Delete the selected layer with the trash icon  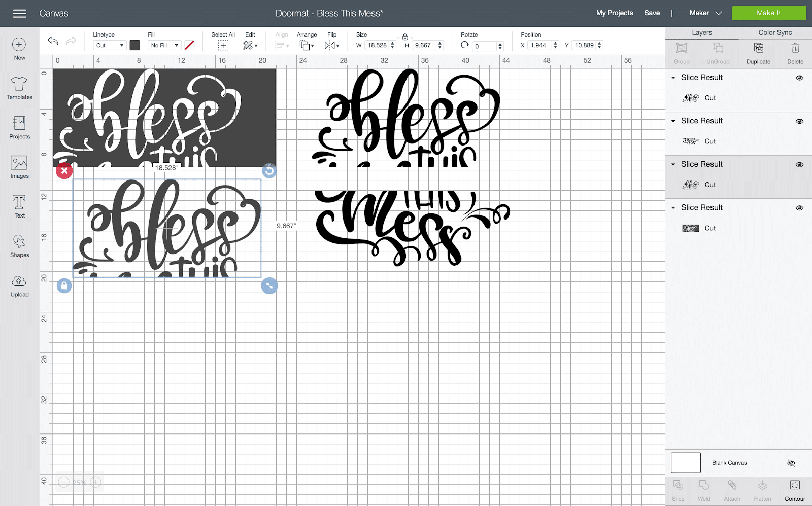pos(795,53)
